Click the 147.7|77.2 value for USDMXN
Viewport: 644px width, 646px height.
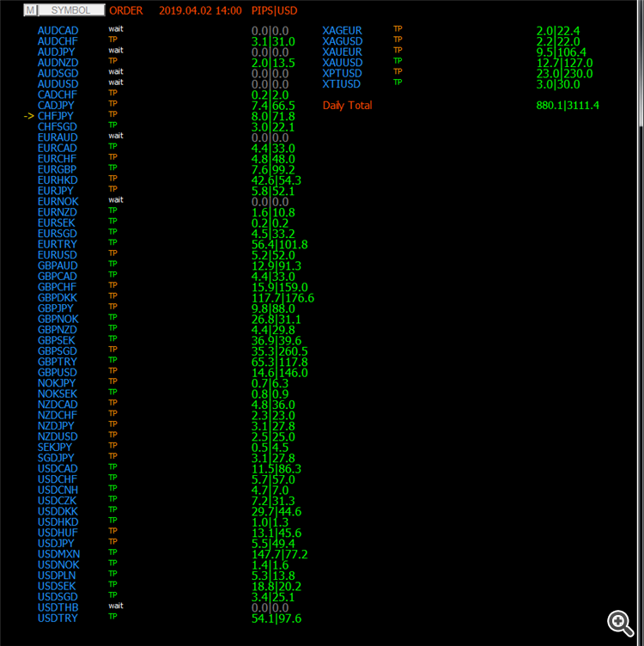(280, 555)
